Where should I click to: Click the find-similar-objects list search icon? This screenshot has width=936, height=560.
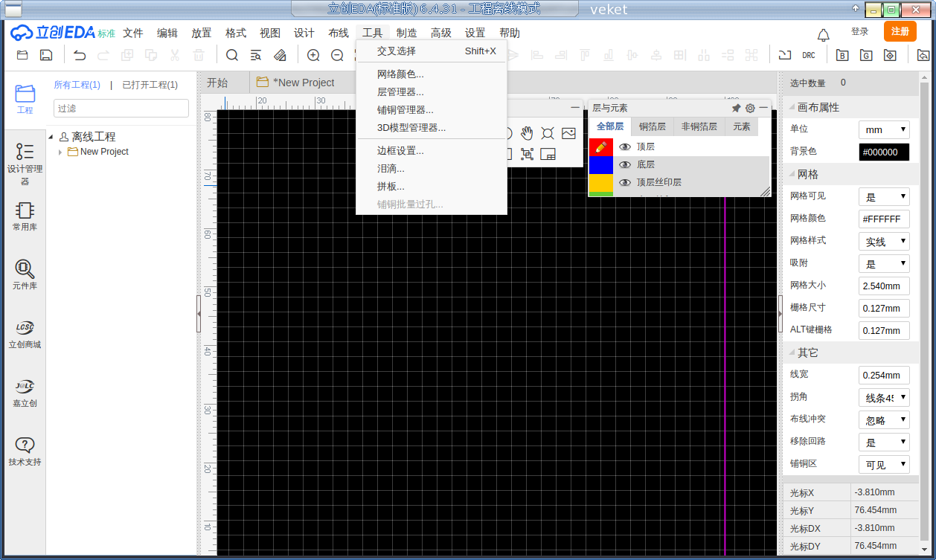pos(256,55)
